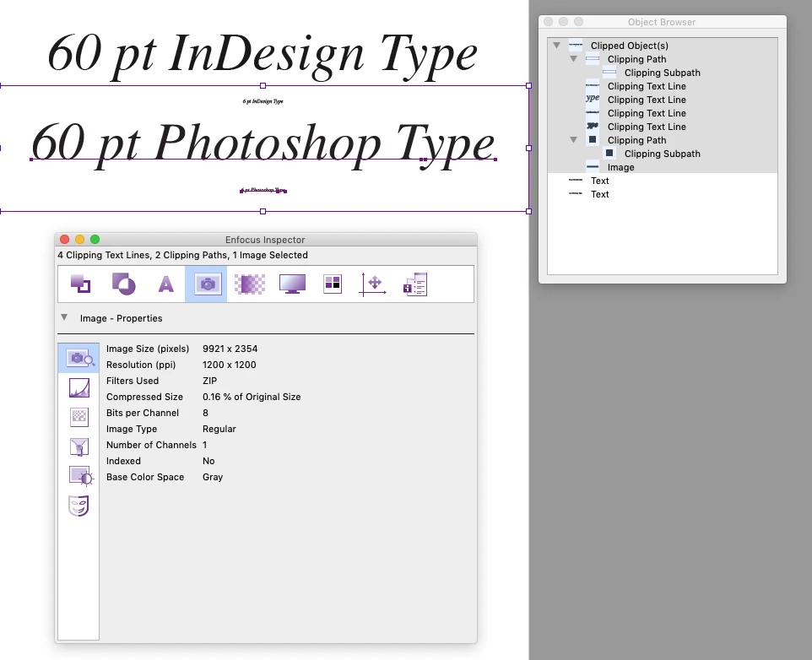Collapse the second Clipping Path node
This screenshot has width=812, height=660.
click(573, 140)
